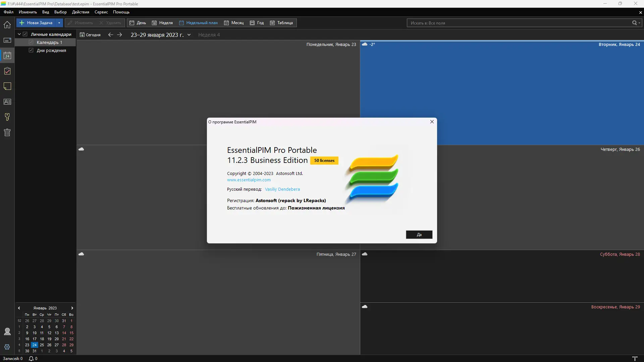Open the Trash bin in sidebar
The height and width of the screenshot is (362, 644).
point(7,132)
